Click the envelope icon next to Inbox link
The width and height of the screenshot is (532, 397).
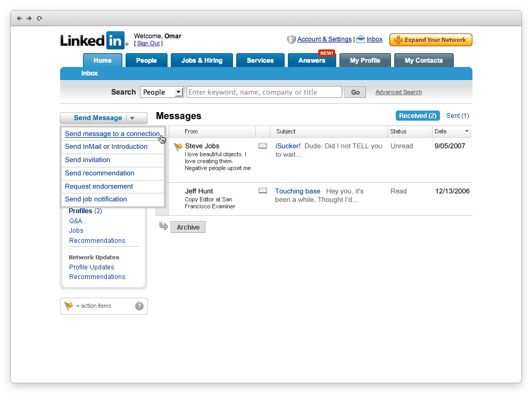click(361, 39)
